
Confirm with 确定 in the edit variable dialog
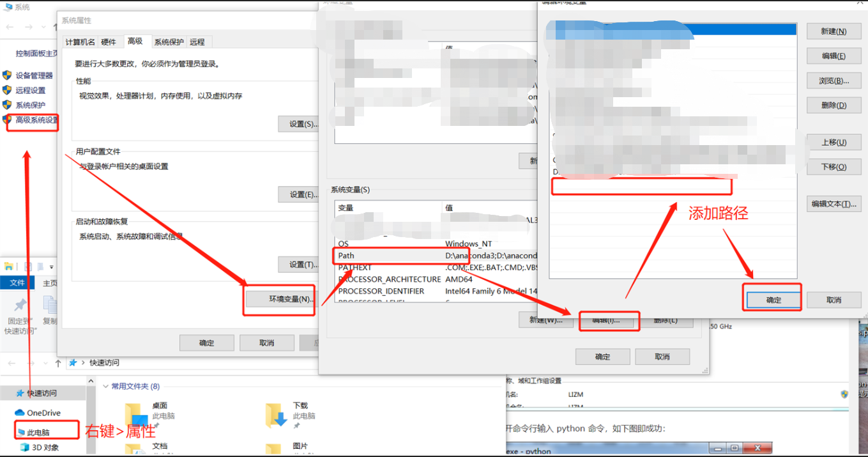click(773, 300)
